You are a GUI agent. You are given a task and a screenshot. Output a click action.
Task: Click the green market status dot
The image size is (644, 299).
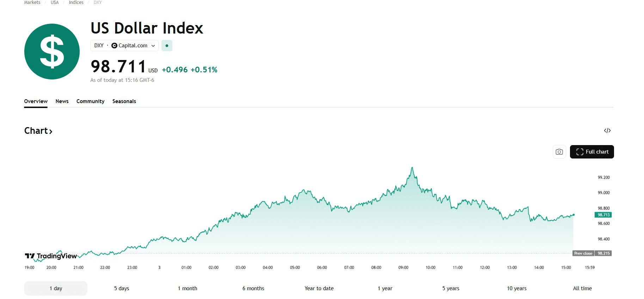click(167, 46)
